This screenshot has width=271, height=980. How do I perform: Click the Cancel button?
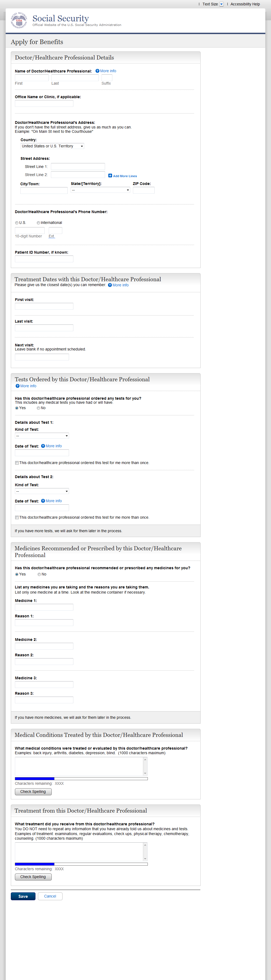(50, 896)
